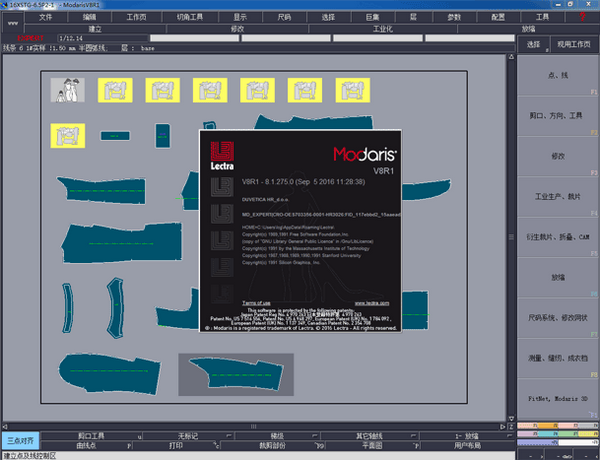Viewport: 600px width, 461px height.
Task: Click the Z button beside the scrollbar
Action: point(511,427)
